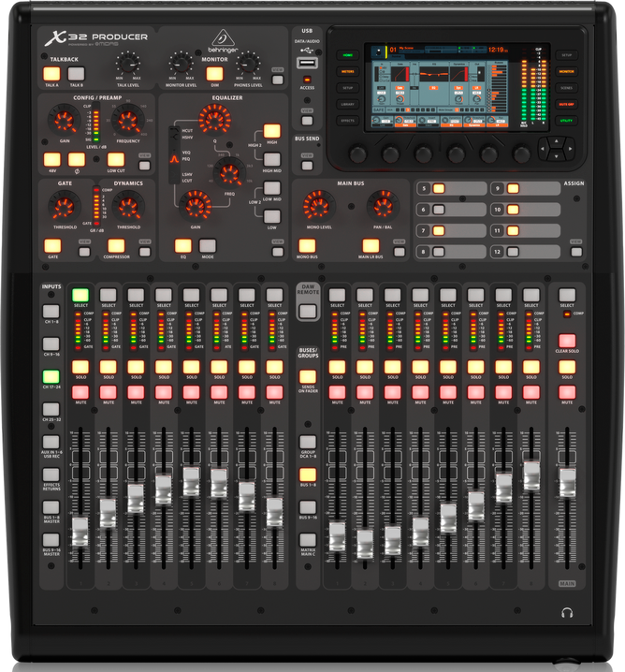Click the PAN / BAL knob
This screenshot has width=625, height=672.
tap(383, 206)
